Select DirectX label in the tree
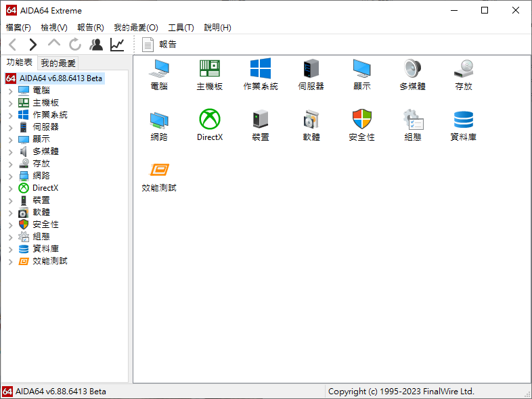The width and height of the screenshot is (532, 399). point(45,188)
